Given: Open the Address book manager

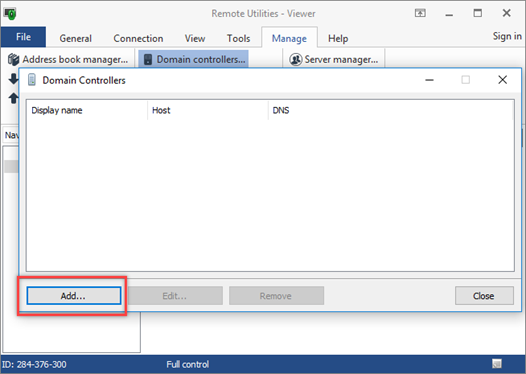Looking at the screenshot, I should tap(68, 59).
